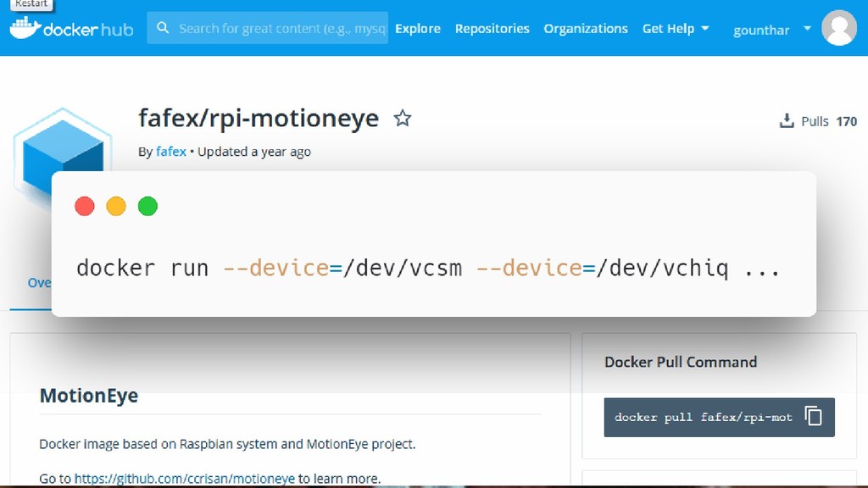
Task: Open the github.com/ccrisan/motioneye link
Action: tap(184, 479)
